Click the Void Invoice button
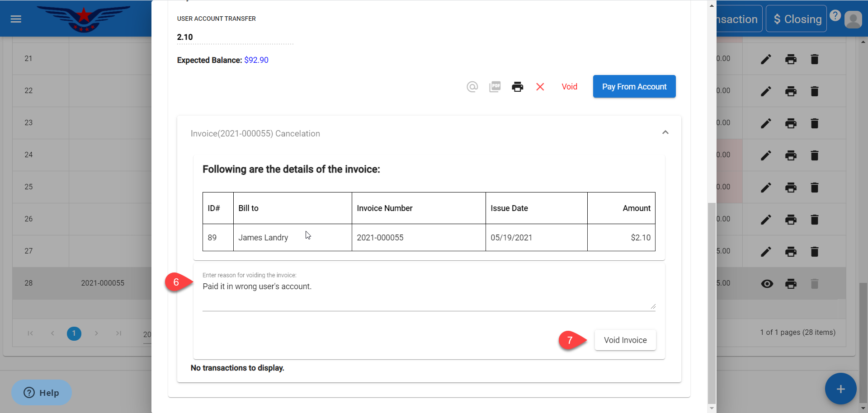This screenshot has height=413, width=868. click(625, 340)
